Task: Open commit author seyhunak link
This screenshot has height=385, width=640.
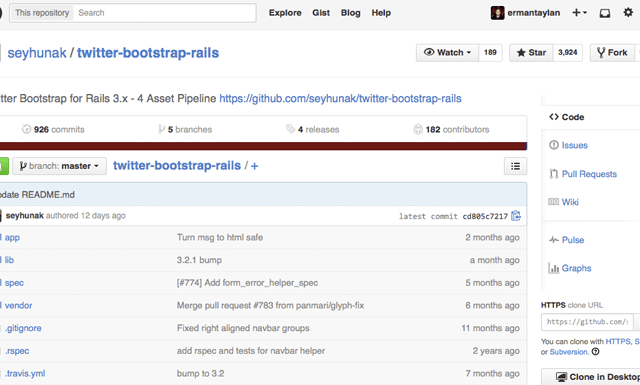Action: pos(24,216)
